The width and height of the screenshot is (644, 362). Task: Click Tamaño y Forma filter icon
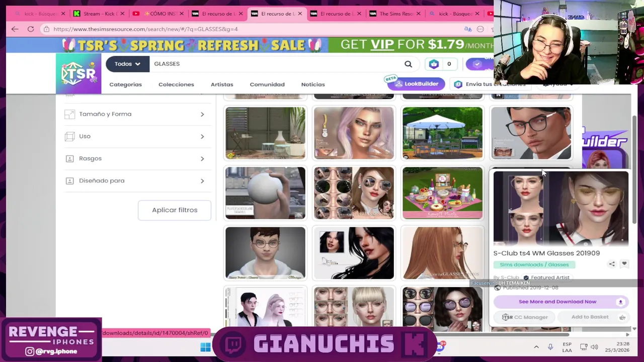point(69,114)
